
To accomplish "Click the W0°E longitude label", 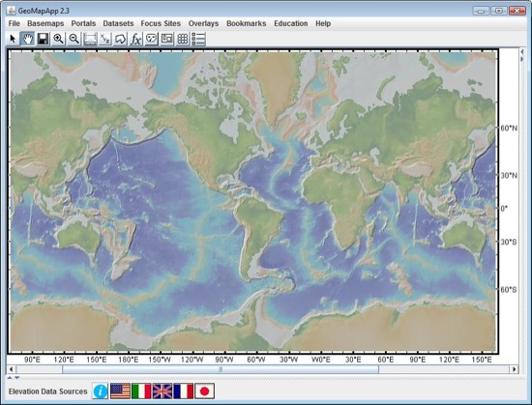I will [x=321, y=360].
